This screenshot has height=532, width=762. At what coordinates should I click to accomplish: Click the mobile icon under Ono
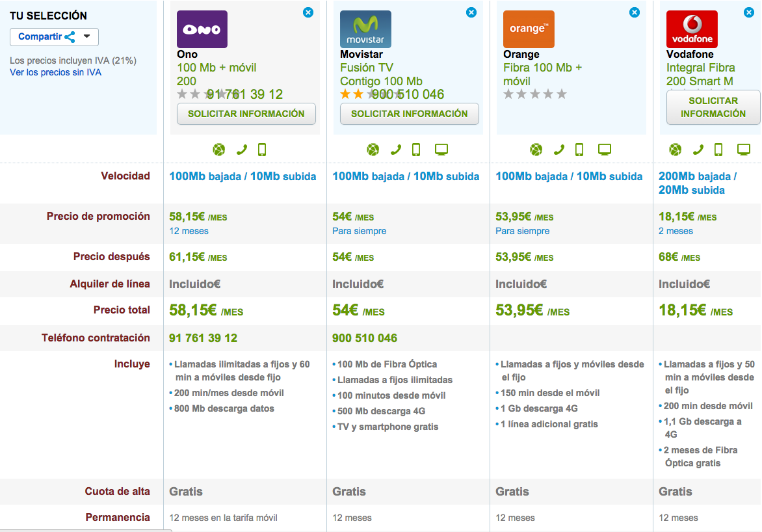(262, 150)
